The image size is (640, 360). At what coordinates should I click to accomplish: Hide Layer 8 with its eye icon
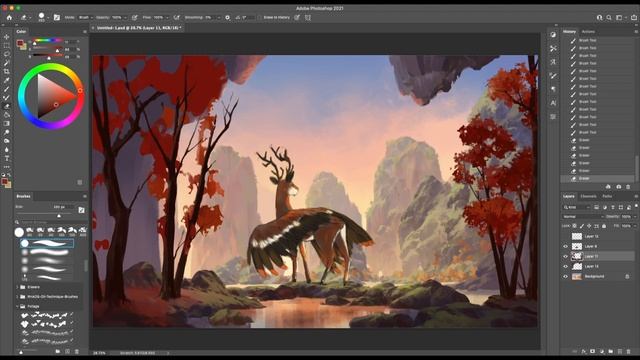(566, 246)
